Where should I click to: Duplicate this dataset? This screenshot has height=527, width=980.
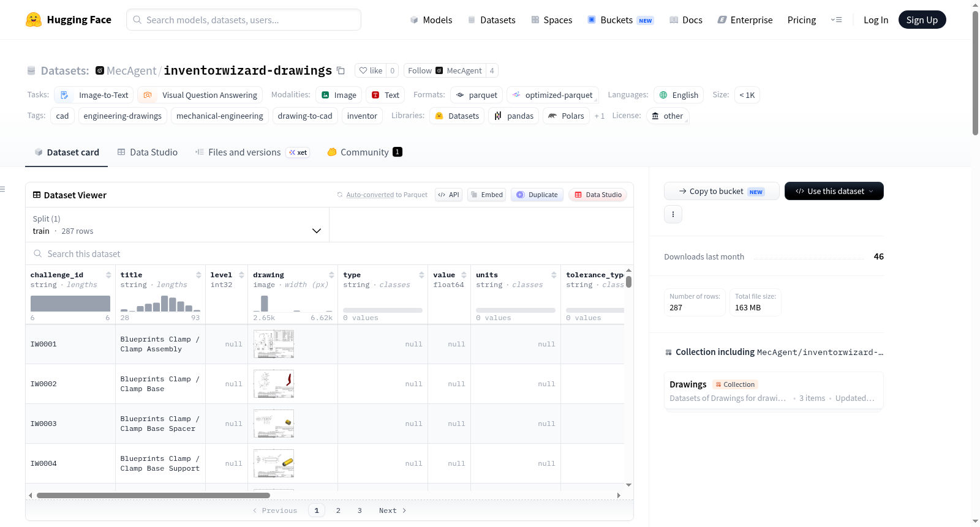pyautogui.click(x=537, y=195)
